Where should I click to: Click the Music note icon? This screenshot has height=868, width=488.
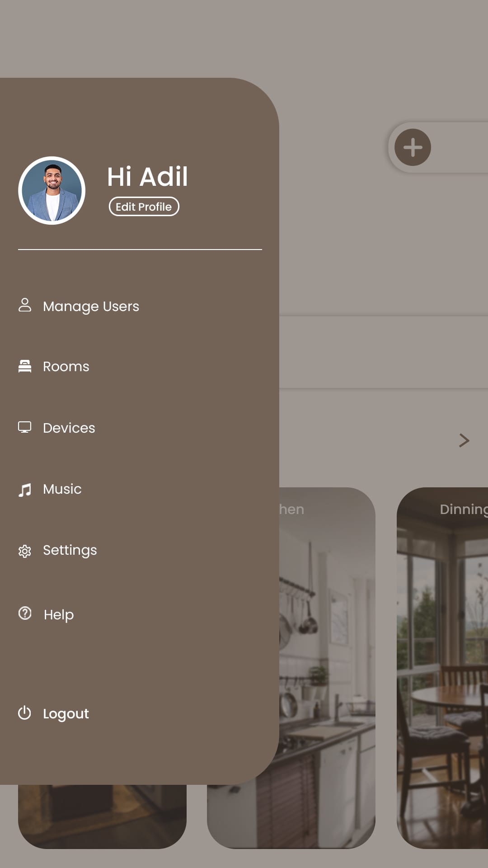click(25, 490)
